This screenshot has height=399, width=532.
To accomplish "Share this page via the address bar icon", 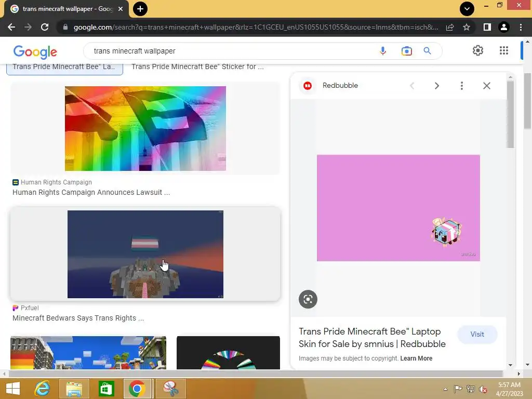I will pos(450,27).
